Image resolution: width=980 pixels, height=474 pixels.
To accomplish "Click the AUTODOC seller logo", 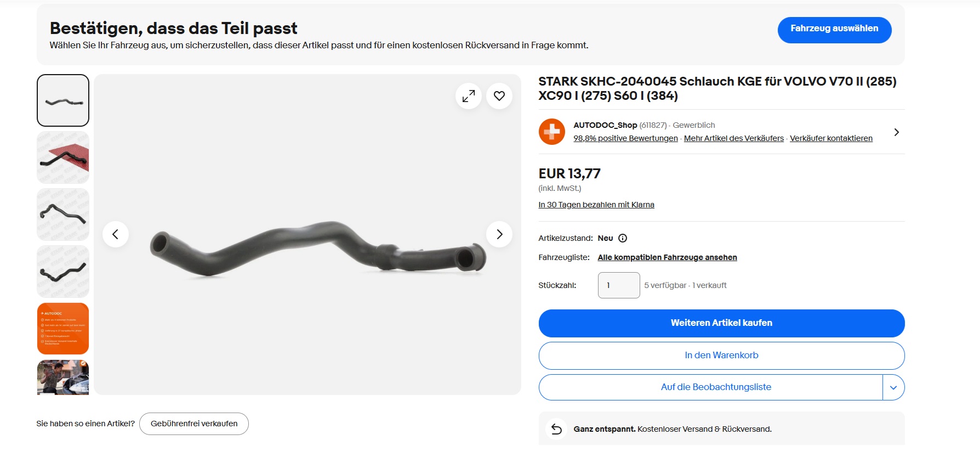I will pos(552,132).
